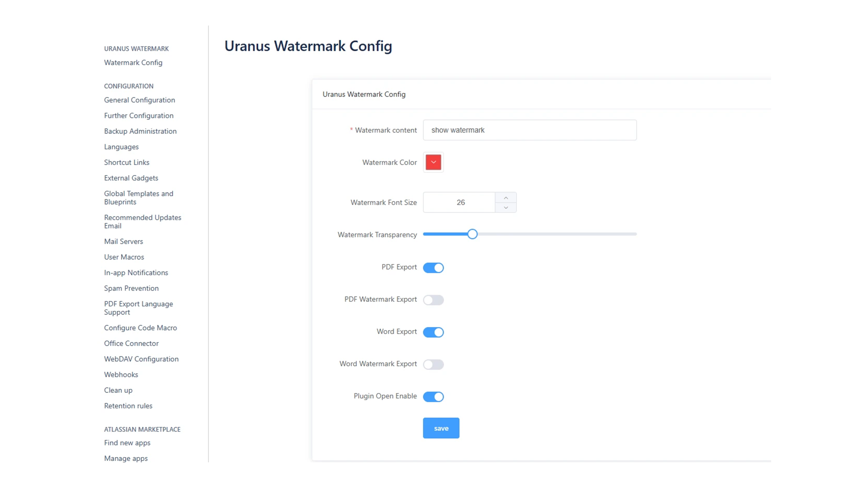Disable the Plugin Open Enable toggle
The width and height of the screenshot is (868, 488).
433,396
